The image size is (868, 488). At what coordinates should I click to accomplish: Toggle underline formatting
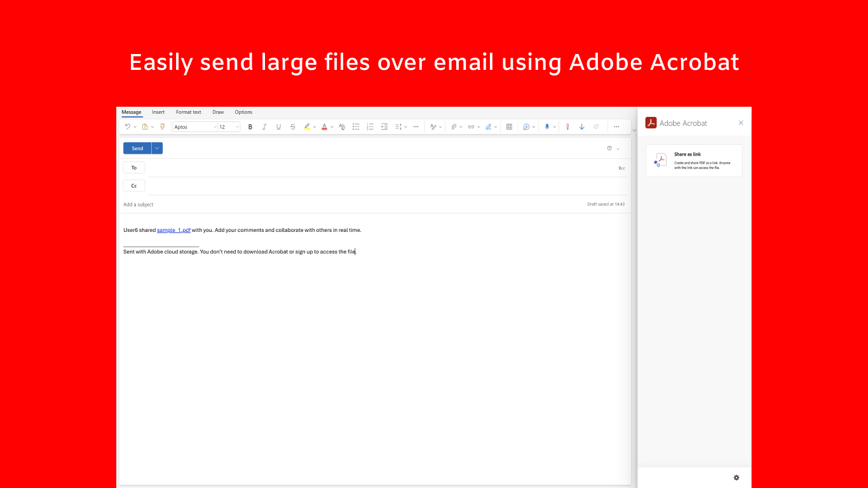278,126
